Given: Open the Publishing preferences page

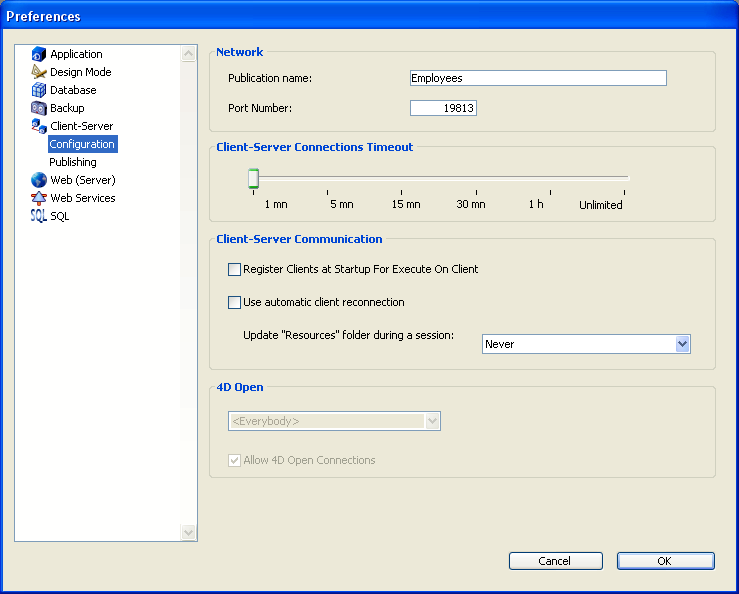Looking at the screenshot, I should tap(73, 162).
